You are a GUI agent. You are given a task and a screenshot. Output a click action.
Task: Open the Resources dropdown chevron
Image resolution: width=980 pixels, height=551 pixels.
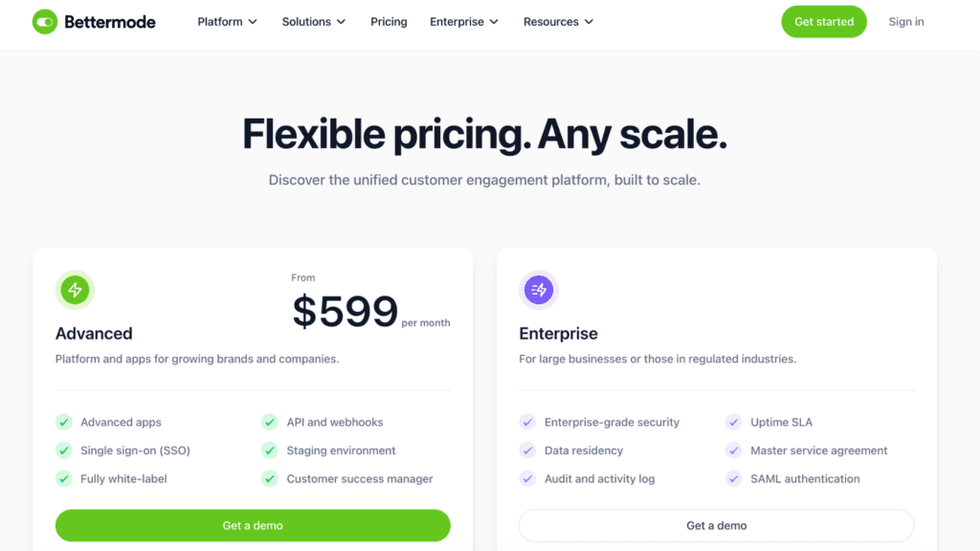(x=589, y=22)
